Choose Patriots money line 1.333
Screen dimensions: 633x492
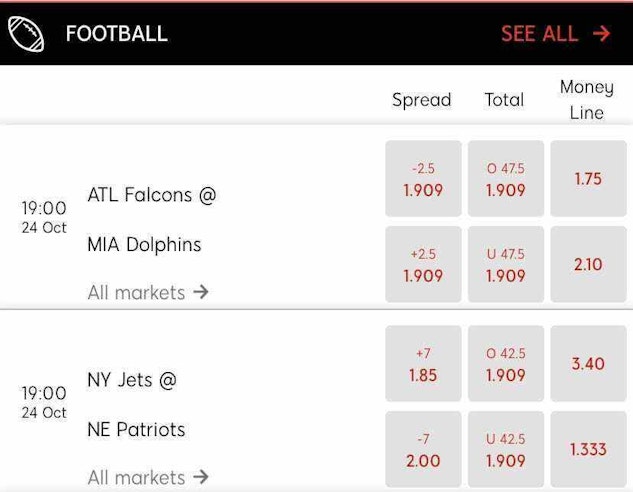tap(588, 450)
